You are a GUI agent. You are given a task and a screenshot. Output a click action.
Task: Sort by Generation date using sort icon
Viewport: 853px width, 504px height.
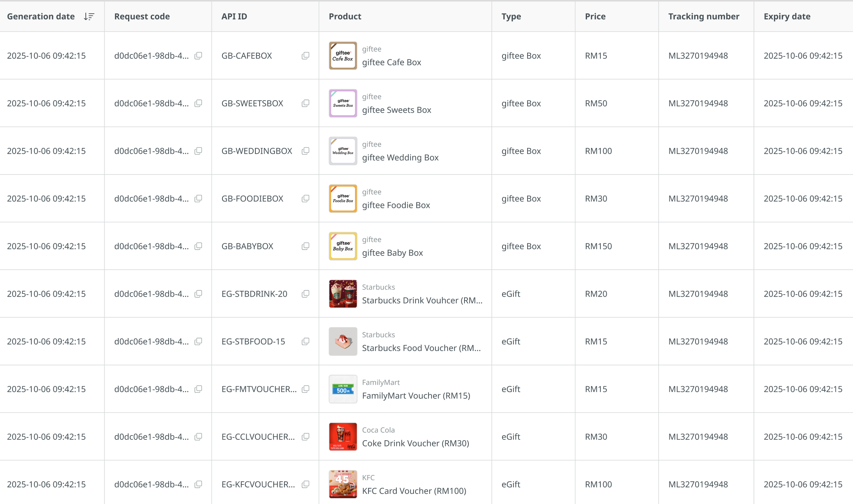pyautogui.click(x=89, y=16)
